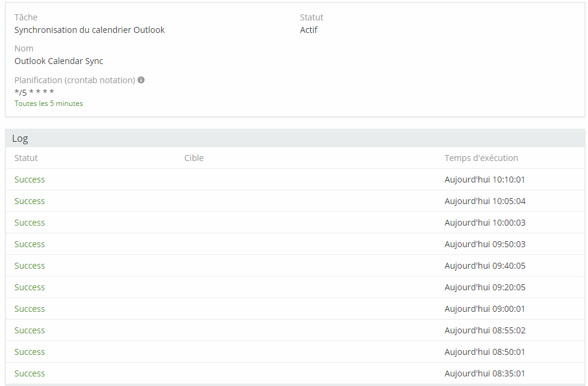Click Success status at 10:05:04
588x386 pixels.
29,201
